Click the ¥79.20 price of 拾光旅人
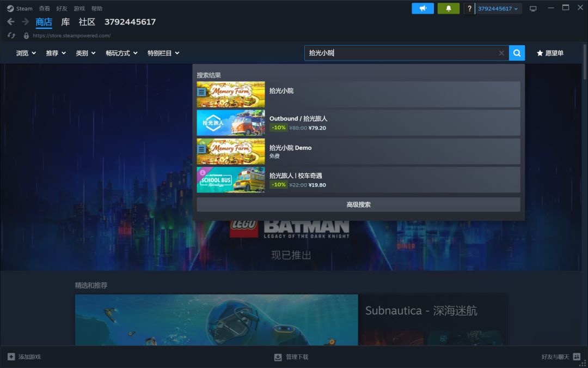The width and height of the screenshot is (588, 368). click(x=317, y=128)
